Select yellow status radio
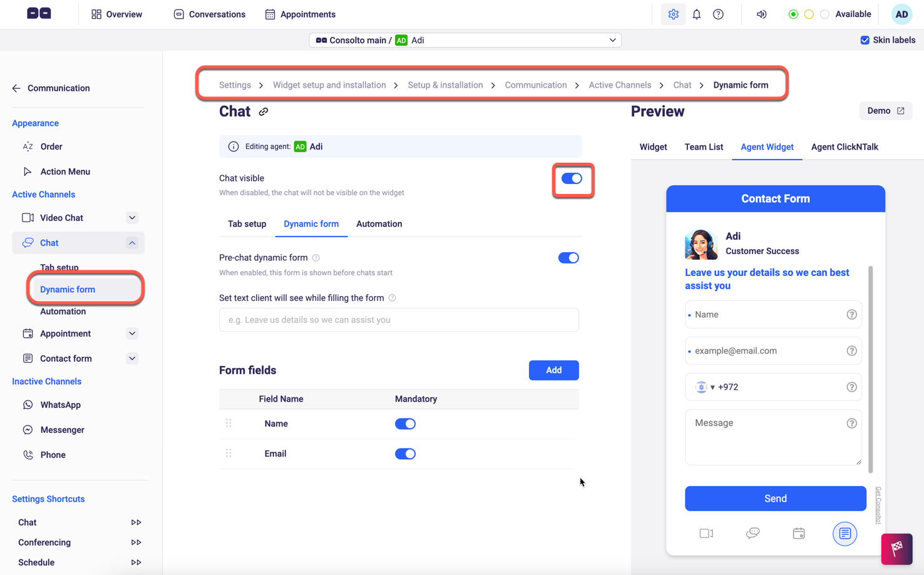 [809, 14]
